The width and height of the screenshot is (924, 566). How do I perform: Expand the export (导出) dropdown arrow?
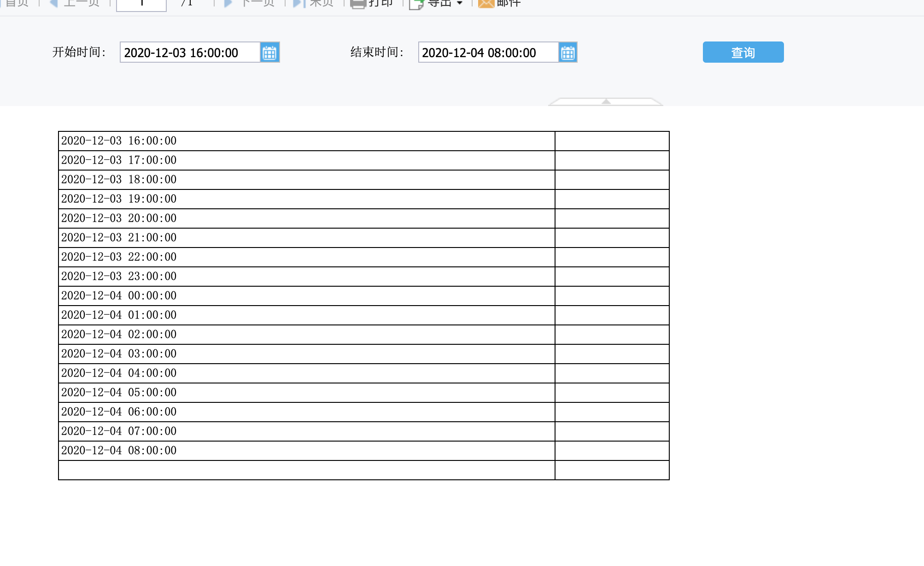[459, 3]
